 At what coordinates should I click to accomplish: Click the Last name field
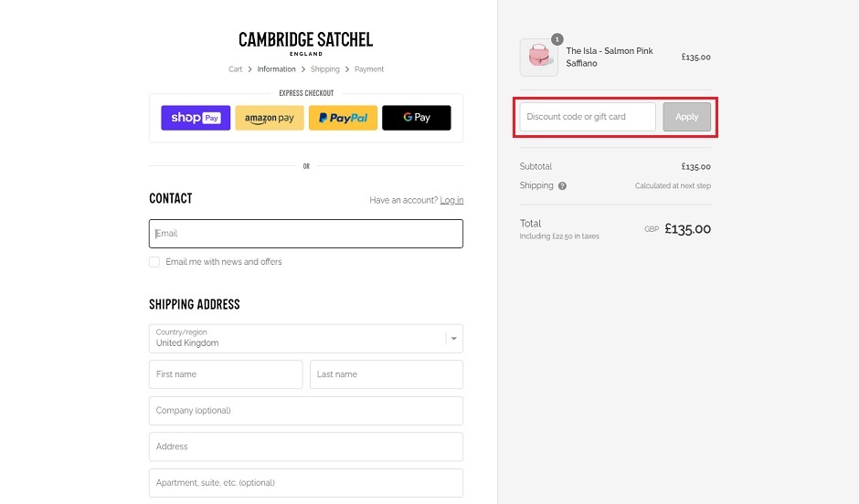[387, 374]
